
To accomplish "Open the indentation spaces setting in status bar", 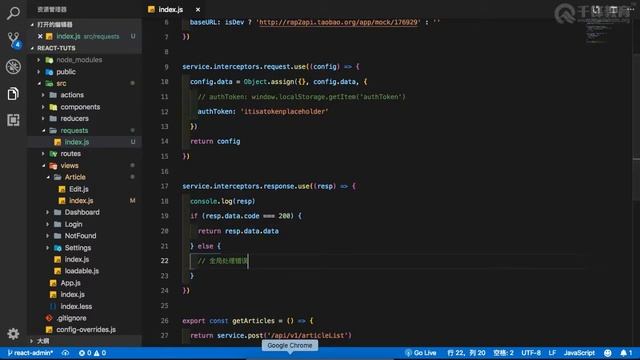I will pos(503,353).
